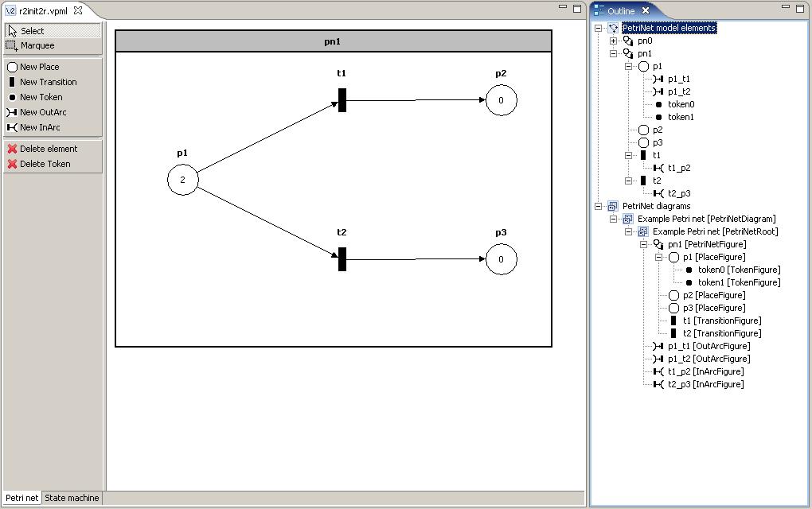Select transition t1 bar in the diagram
The image size is (812, 509).
tap(342, 100)
